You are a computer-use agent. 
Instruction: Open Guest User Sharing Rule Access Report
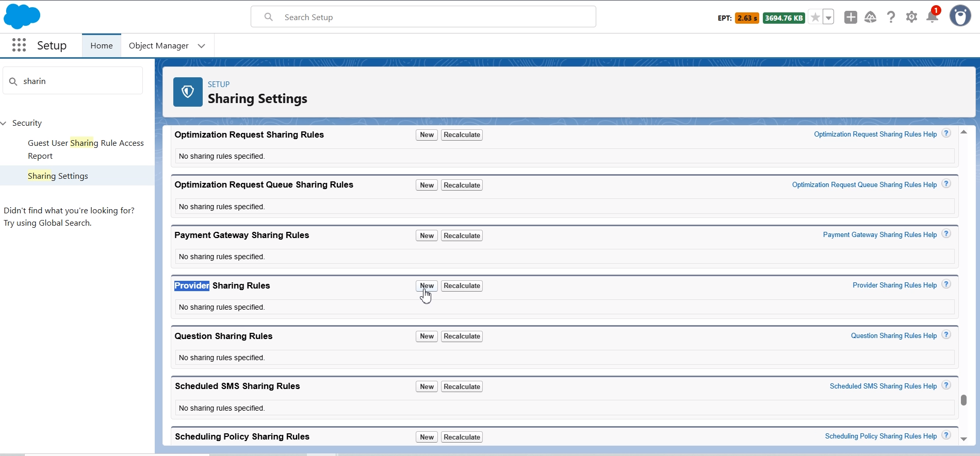click(x=86, y=149)
